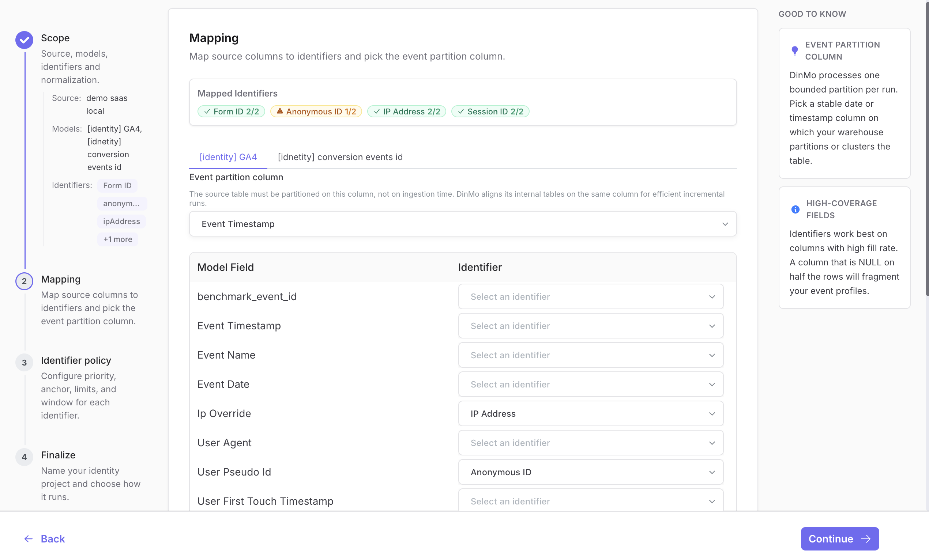Open identifier dropdown for Event Timestamp field
929x560 pixels.
590,326
